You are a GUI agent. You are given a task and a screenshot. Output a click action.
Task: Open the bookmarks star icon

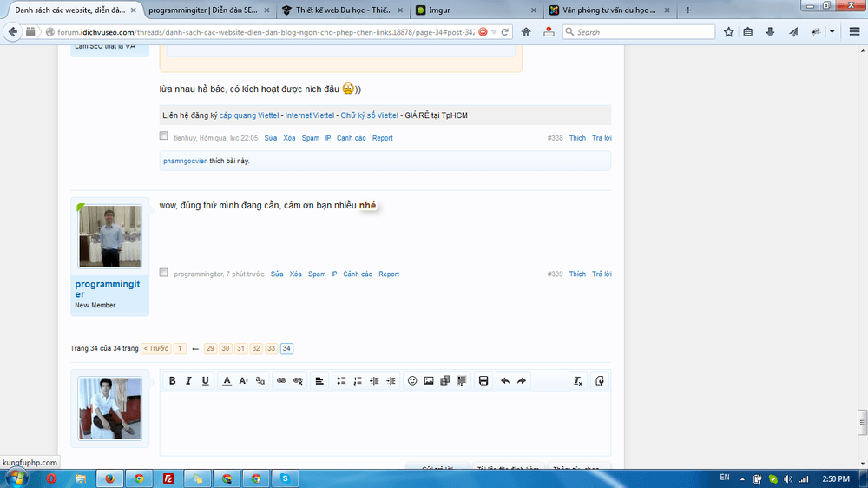pos(728,32)
